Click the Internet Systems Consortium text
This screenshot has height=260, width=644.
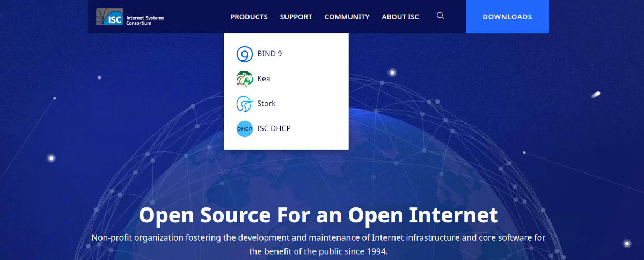click(145, 20)
